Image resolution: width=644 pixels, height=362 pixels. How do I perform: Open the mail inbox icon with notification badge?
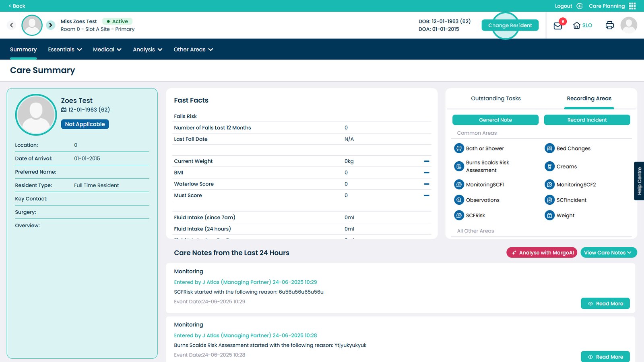coord(558,25)
